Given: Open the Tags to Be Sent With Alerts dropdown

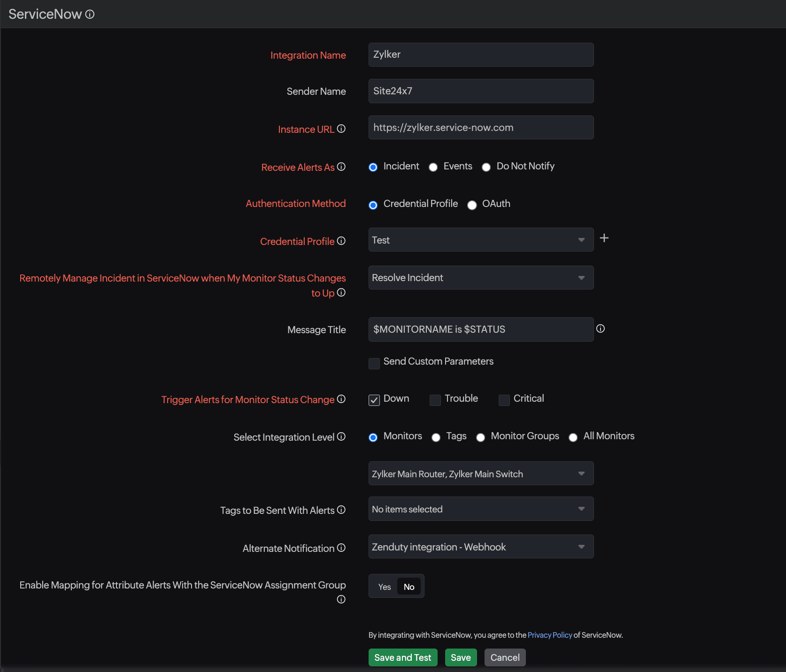Looking at the screenshot, I should 480,509.
